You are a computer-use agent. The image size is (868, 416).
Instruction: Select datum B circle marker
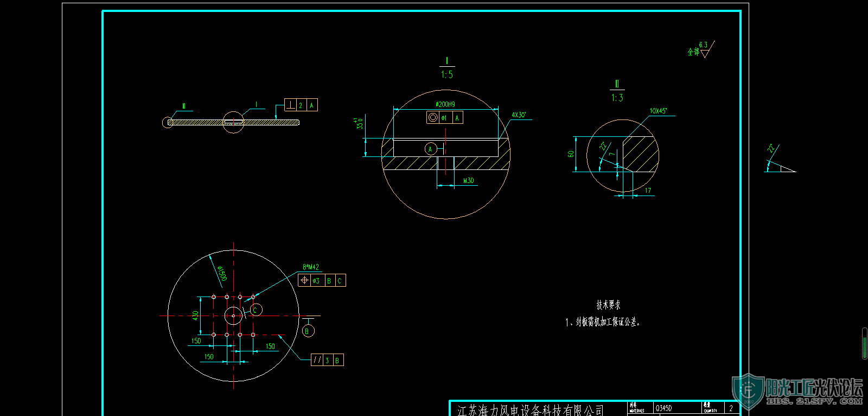point(308,331)
